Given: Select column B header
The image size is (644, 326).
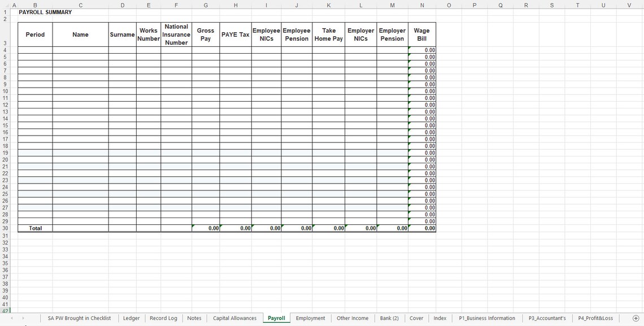Looking at the screenshot, I should tap(34, 5).
